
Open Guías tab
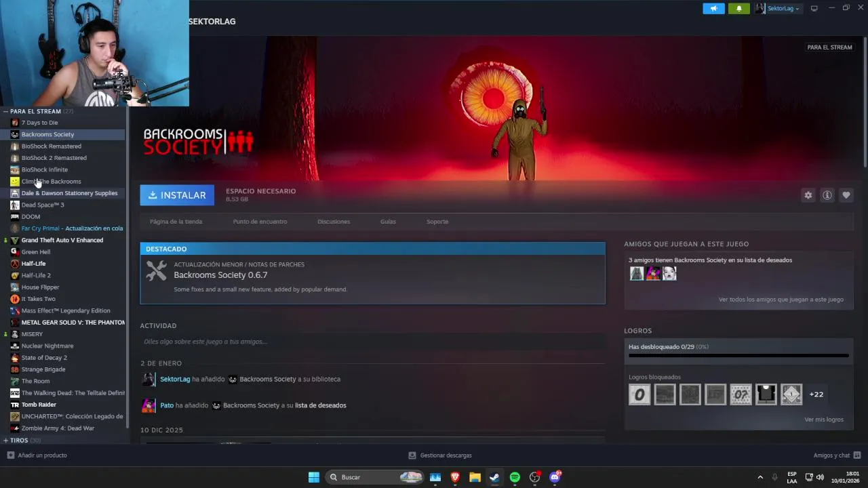tap(388, 222)
